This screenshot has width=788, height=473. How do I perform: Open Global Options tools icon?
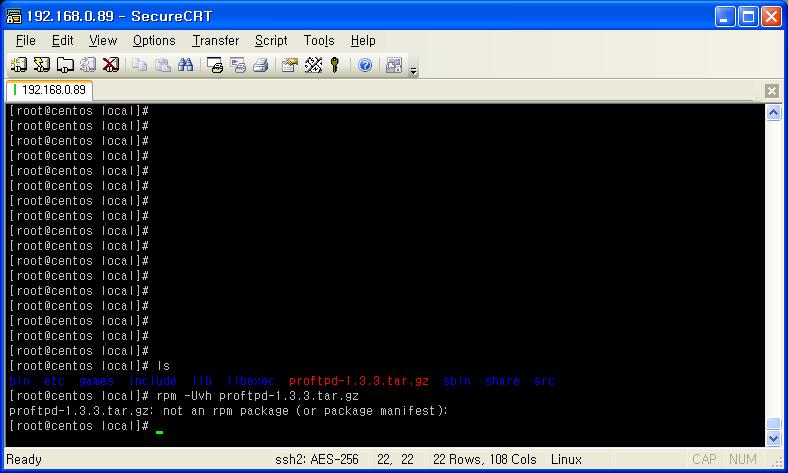[x=313, y=65]
